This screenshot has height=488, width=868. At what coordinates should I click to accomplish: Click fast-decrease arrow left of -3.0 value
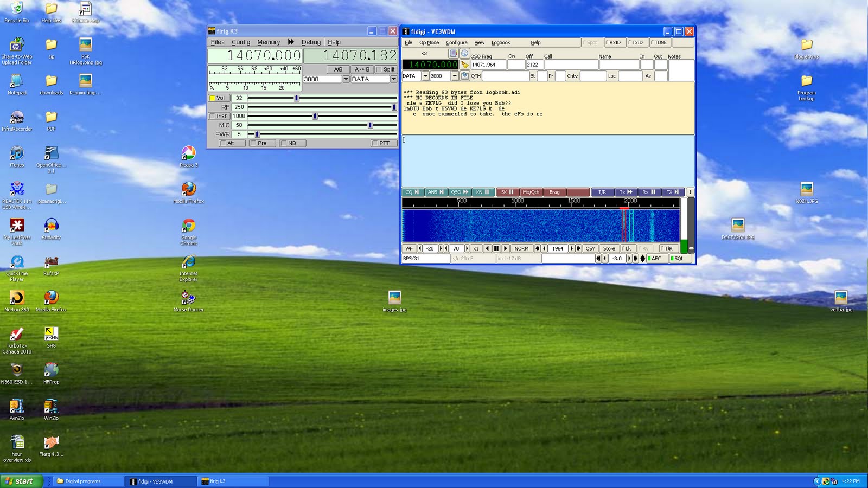click(x=598, y=259)
